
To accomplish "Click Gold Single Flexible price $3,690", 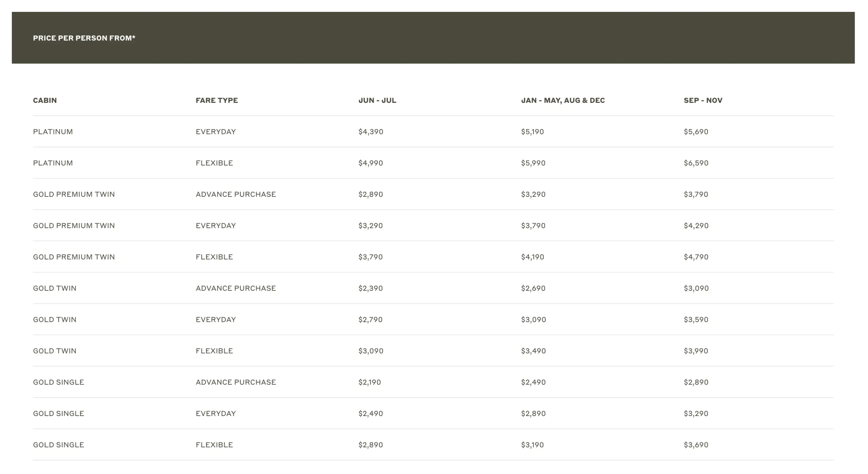I will pyautogui.click(x=696, y=445).
